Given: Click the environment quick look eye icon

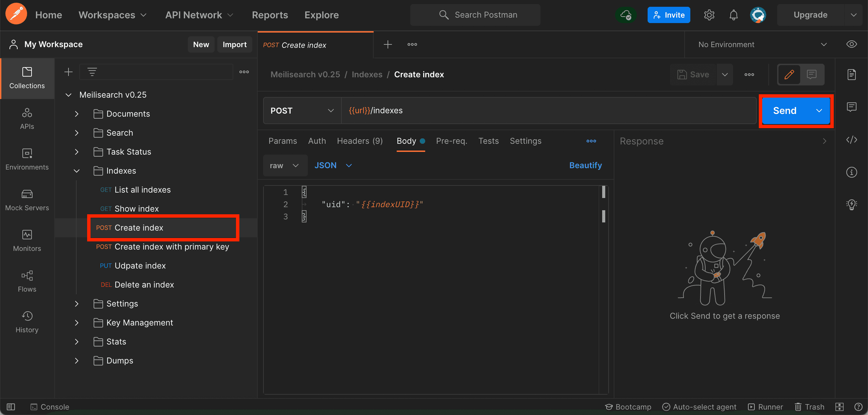Looking at the screenshot, I should click(x=851, y=44).
